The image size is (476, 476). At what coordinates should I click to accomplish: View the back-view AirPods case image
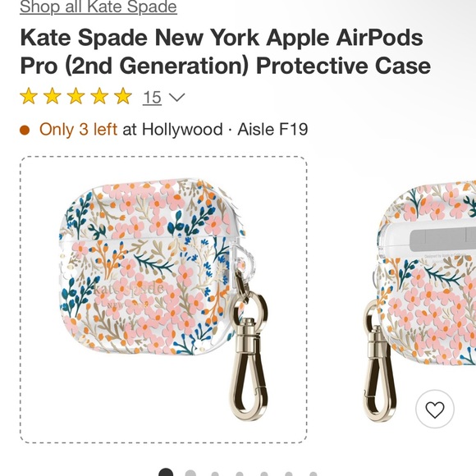pyautogui.click(x=420, y=300)
